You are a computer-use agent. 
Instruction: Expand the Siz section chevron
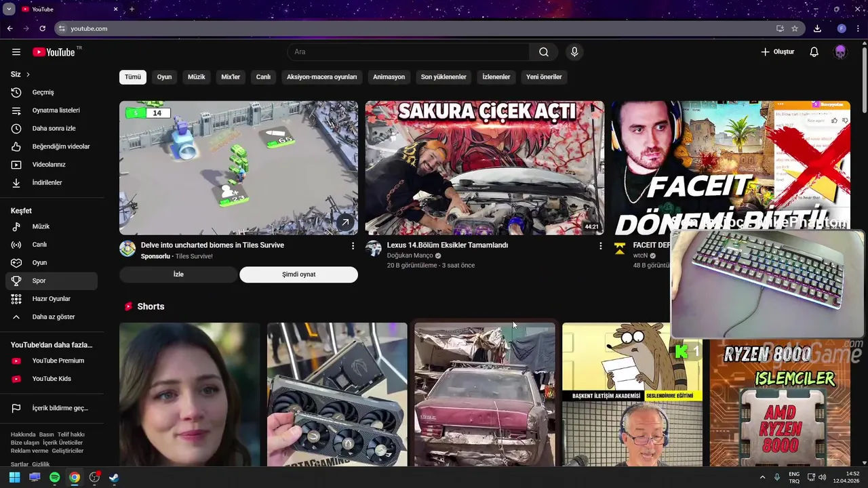coord(28,75)
